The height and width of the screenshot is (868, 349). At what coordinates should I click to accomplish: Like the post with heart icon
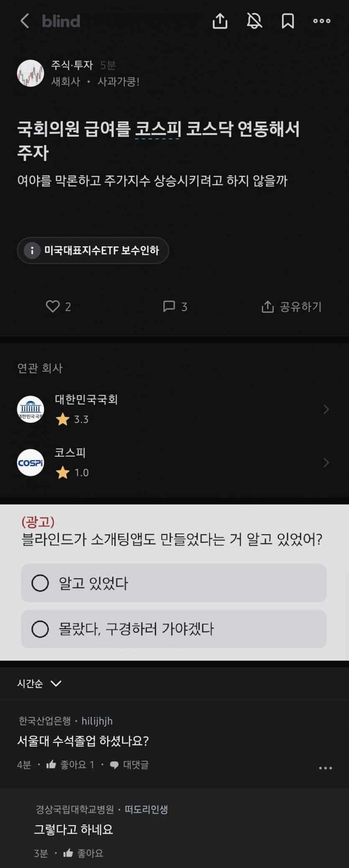[53, 306]
